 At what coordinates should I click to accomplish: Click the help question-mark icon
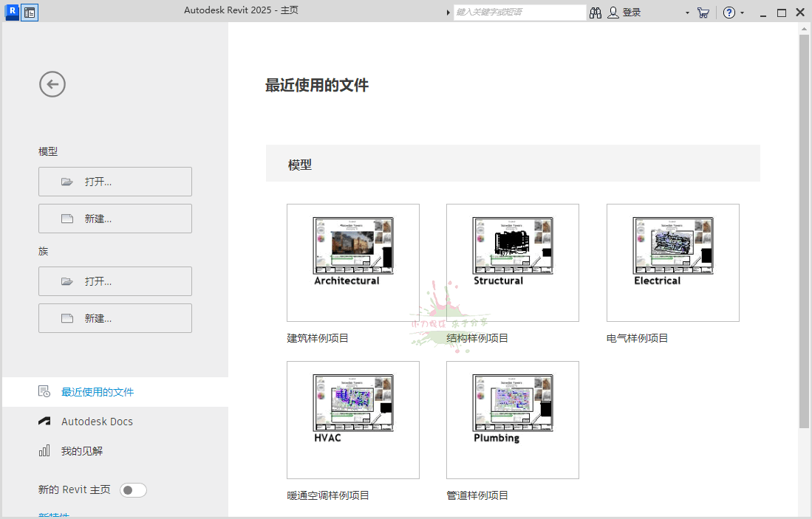pyautogui.click(x=729, y=12)
